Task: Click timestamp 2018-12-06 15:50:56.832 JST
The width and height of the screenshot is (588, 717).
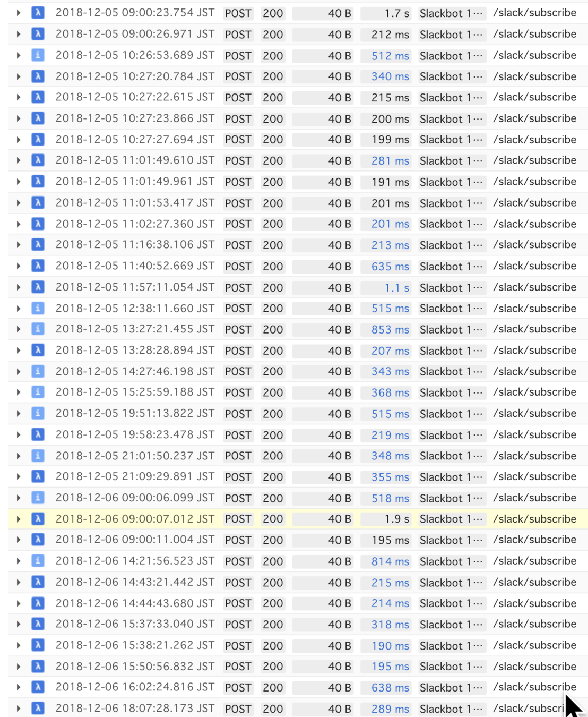Action: (135, 667)
